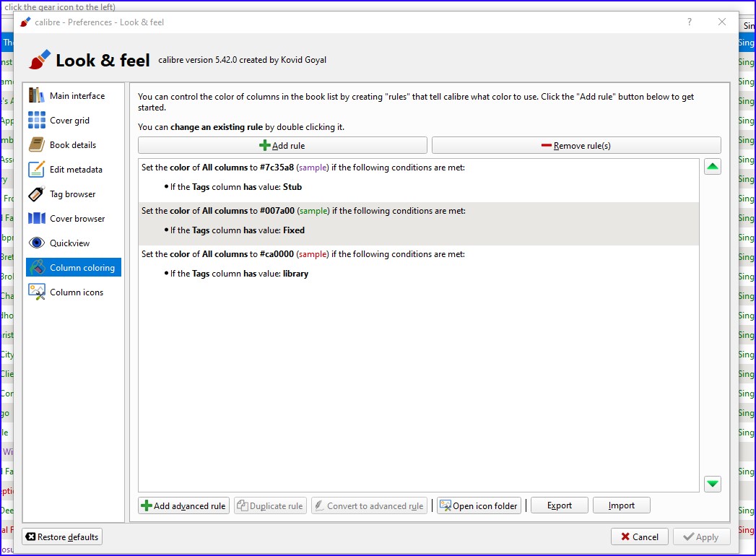756x556 pixels.
Task: Click the condition Tags has value Stub
Action: click(x=233, y=187)
